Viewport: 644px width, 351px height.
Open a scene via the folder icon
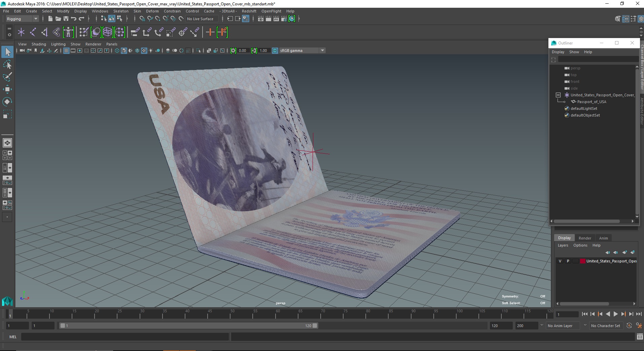click(x=58, y=19)
